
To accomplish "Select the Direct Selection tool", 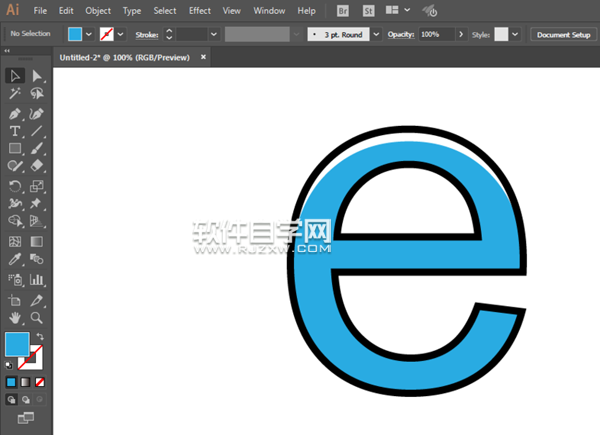I will tap(37, 76).
